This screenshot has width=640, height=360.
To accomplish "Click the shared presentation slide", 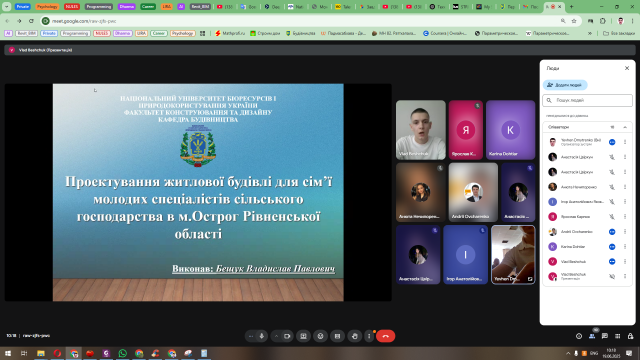I will click(198, 192).
